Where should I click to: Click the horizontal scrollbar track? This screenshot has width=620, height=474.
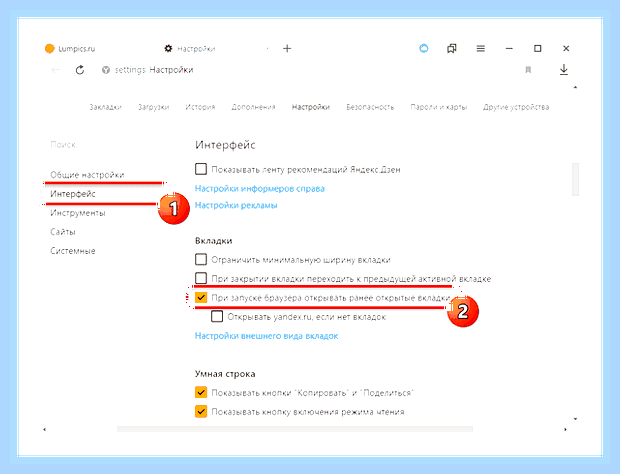(295, 429)
